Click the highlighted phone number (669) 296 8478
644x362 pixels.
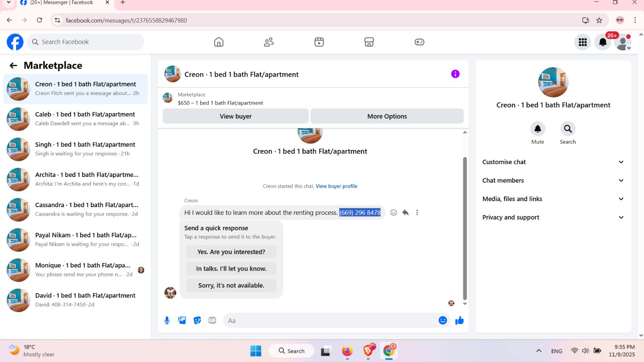point(360,212)
